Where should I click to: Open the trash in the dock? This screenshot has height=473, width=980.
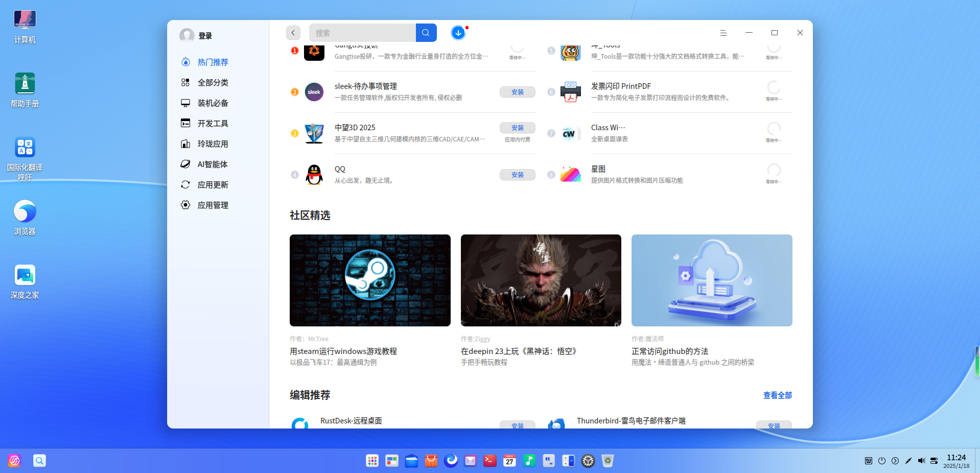click(x=608, y=461)
